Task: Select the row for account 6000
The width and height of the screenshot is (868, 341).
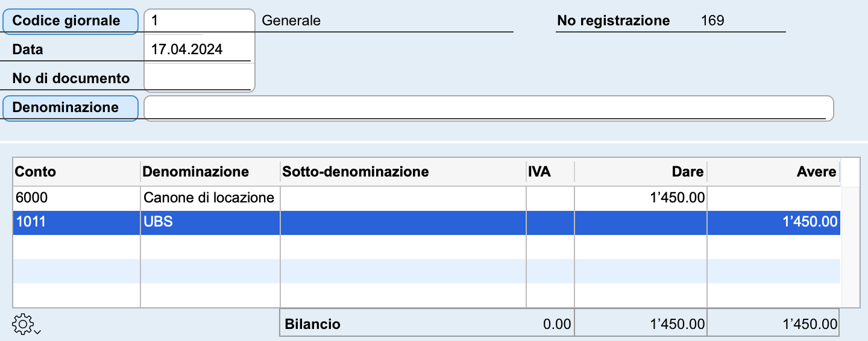Action: click(427, 198)
